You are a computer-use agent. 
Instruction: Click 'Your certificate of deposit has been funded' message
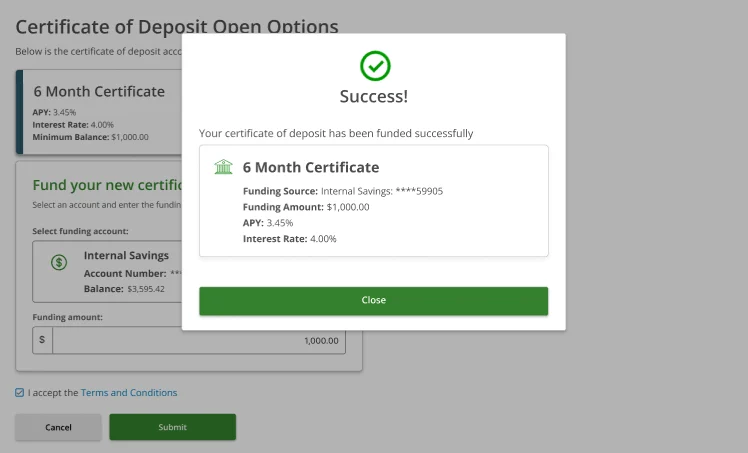click(x=336, y=133)
